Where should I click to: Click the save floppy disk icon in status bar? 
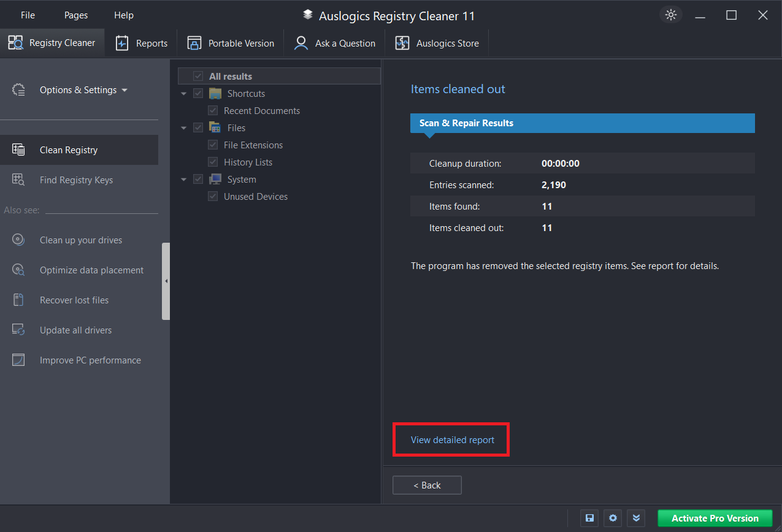(x=589, y=518)
